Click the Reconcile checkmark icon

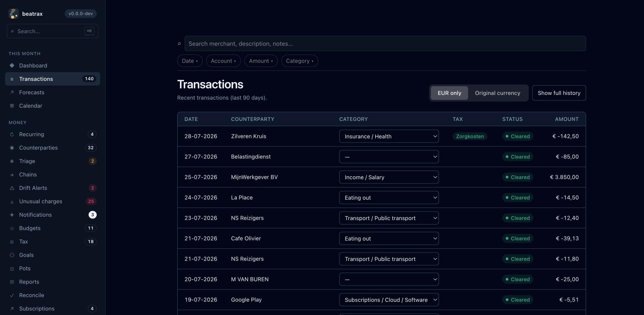click(12, 295)
